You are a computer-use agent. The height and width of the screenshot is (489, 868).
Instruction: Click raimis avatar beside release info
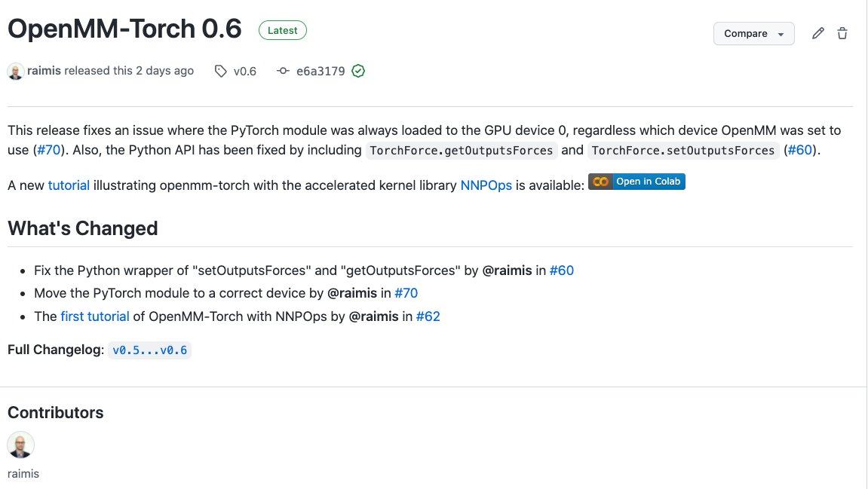16,72
